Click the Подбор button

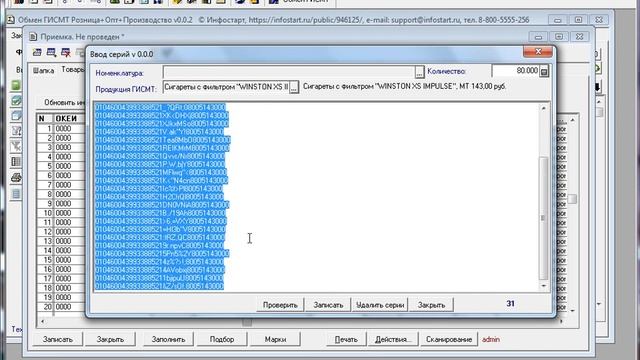(222, 339)
